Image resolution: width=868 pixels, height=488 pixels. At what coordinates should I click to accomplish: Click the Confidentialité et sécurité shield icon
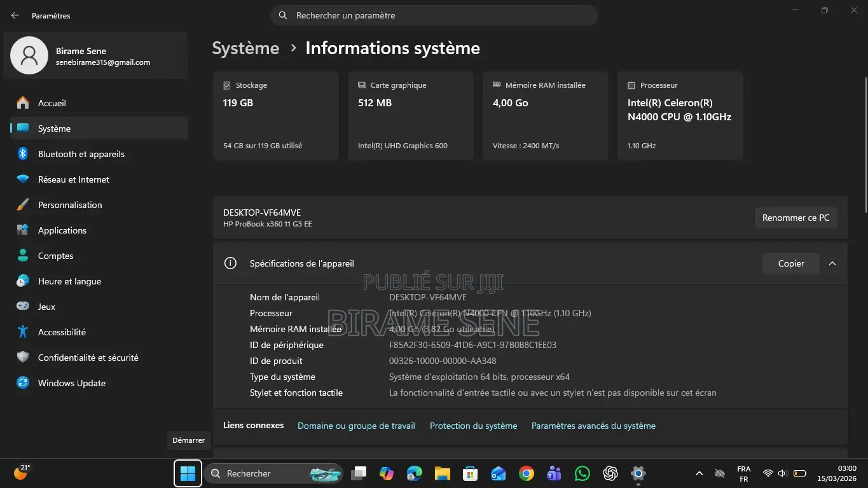point(23,358)
